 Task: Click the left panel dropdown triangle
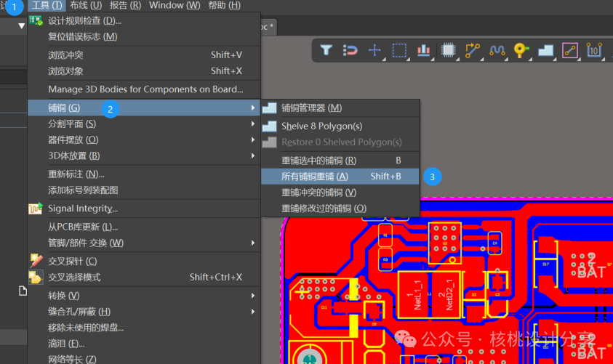pos(22,25)
